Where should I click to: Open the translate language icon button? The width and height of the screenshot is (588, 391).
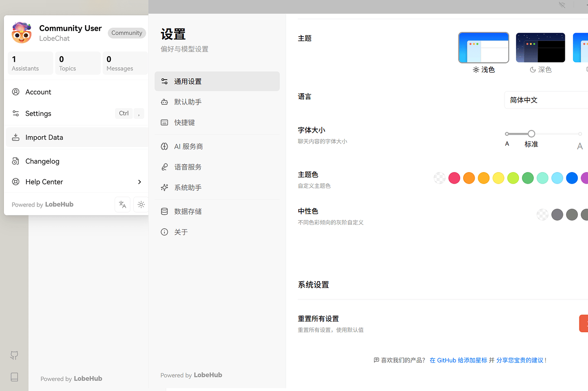(x=123, y=204)
